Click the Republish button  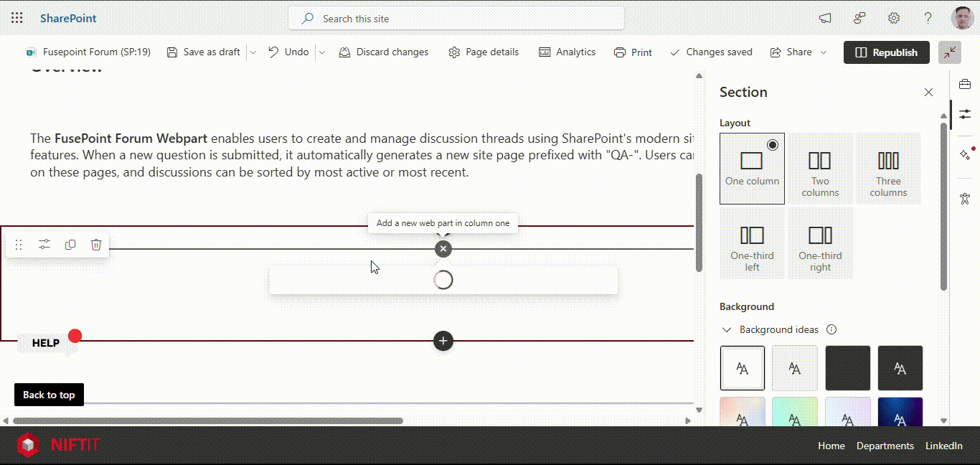(x=886, y=52)
